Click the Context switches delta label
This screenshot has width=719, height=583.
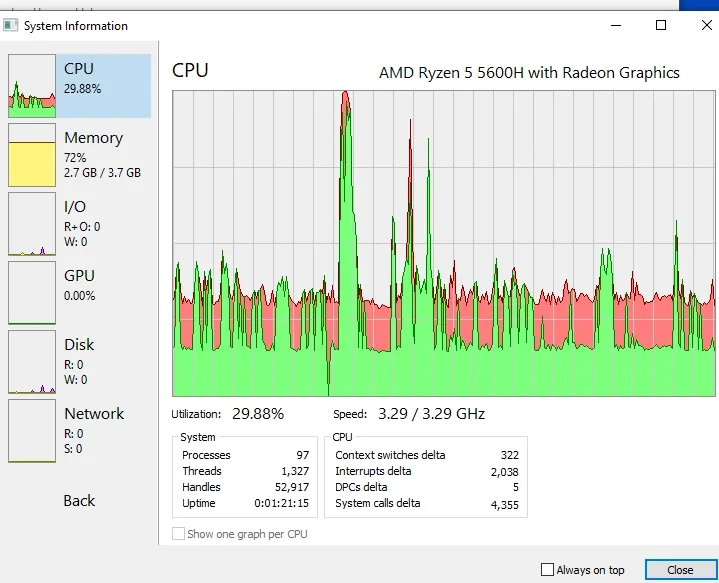(x=390, y=455)
